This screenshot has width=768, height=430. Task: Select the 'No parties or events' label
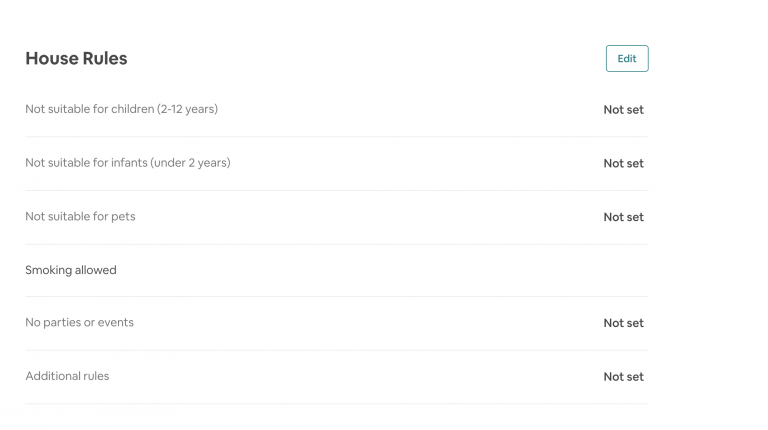pos(79,323)
